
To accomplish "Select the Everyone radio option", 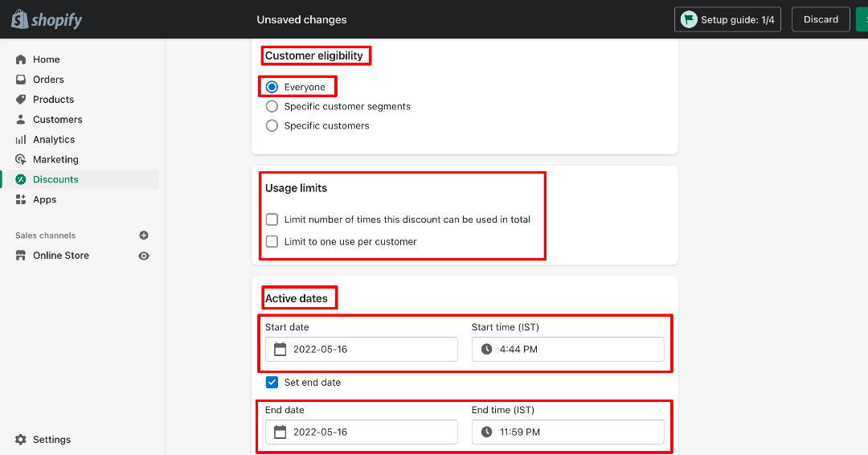I will (x=272, y=87).
